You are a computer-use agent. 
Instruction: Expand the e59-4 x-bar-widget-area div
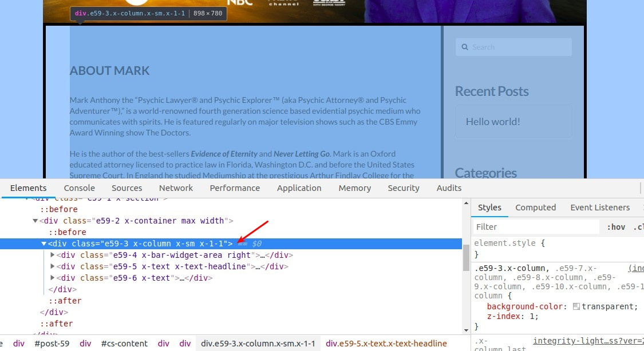[x=52, y=255]
